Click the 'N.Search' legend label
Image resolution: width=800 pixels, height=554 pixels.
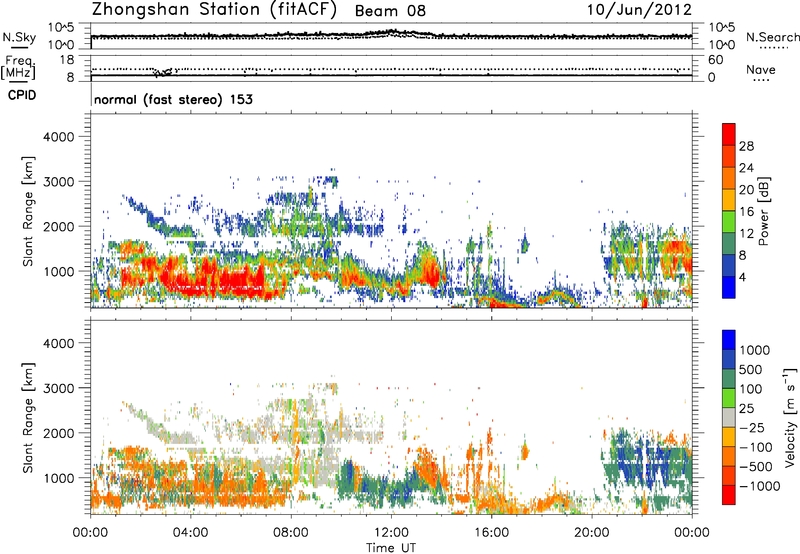[772, 37]
